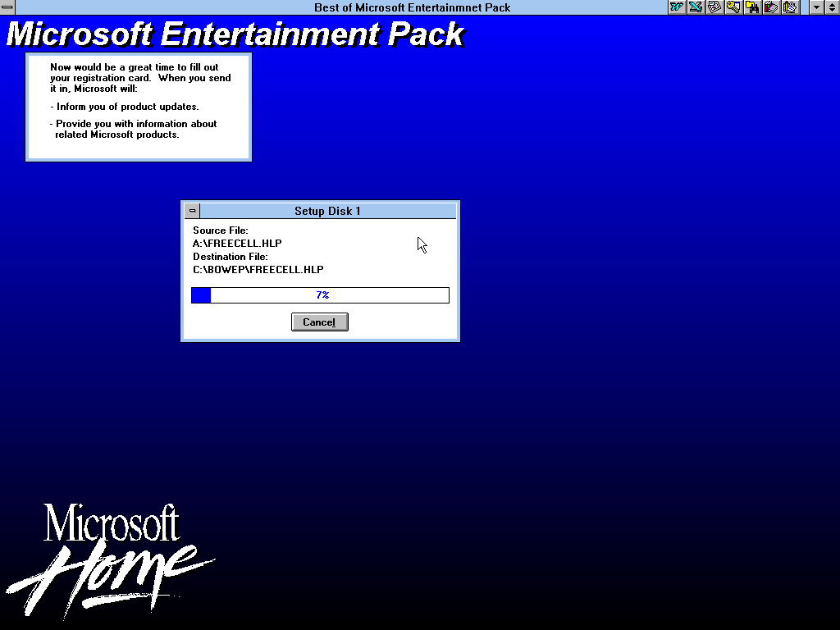The image size is (840, 630).
Task: Cancel the file copy in Setup
Action: click(x=319, y=322)
